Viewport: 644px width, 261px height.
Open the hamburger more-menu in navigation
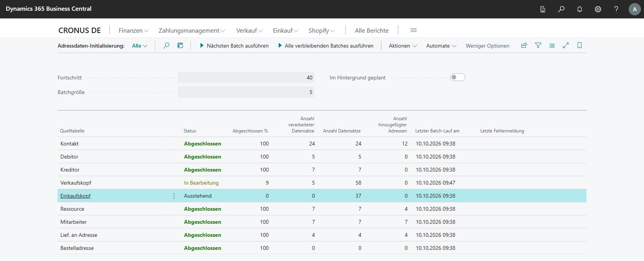point(414,30)
